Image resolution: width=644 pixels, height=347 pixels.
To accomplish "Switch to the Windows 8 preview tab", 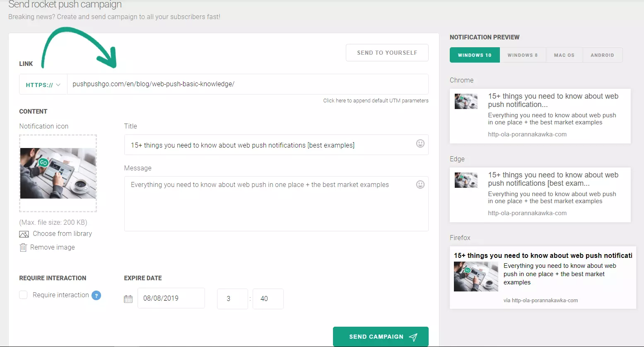I will [523, 55].
